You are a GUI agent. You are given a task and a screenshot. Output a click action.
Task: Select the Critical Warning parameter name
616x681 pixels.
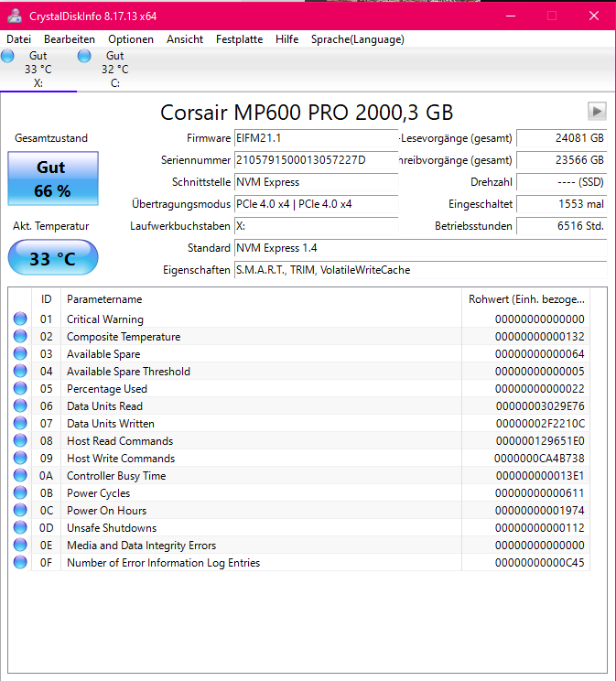[105, 319]
